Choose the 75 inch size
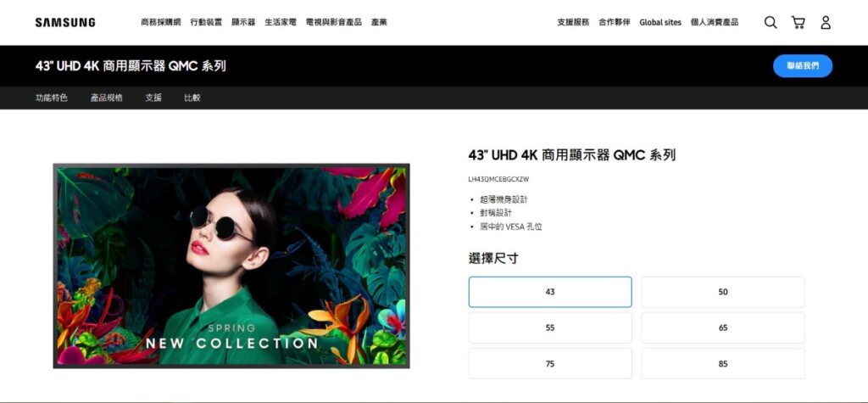Screen dimensions: 868x403 (549, 364)
